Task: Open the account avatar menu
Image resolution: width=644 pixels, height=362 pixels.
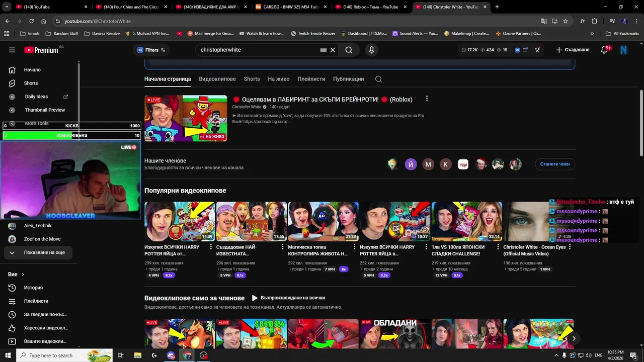Action: coord(624,50)
